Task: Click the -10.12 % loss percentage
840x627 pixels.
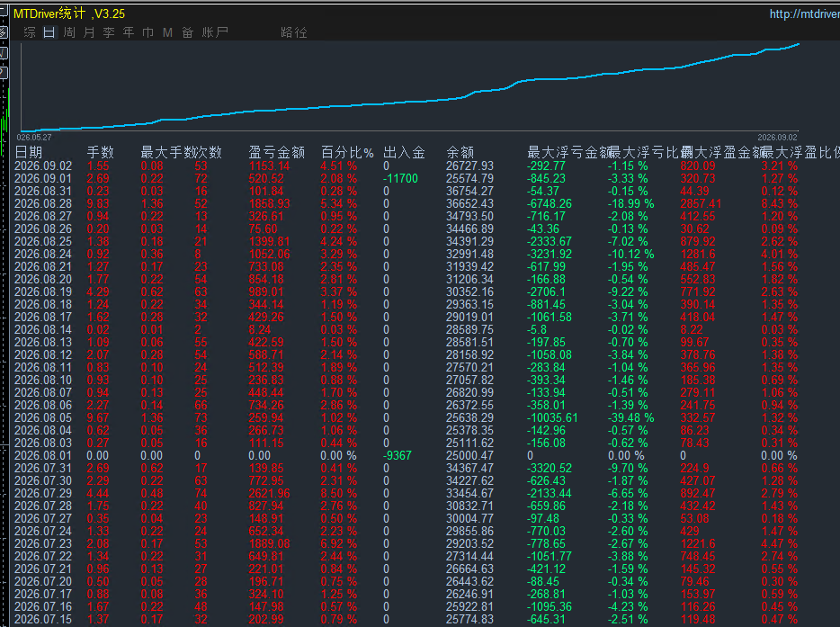Action: click(x=630, y=254)
